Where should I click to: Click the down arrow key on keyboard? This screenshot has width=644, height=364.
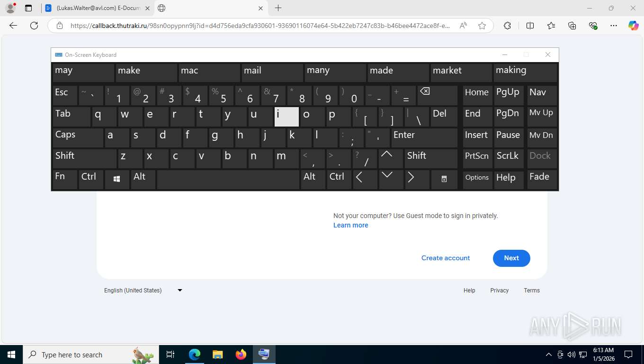click(391, 179)
